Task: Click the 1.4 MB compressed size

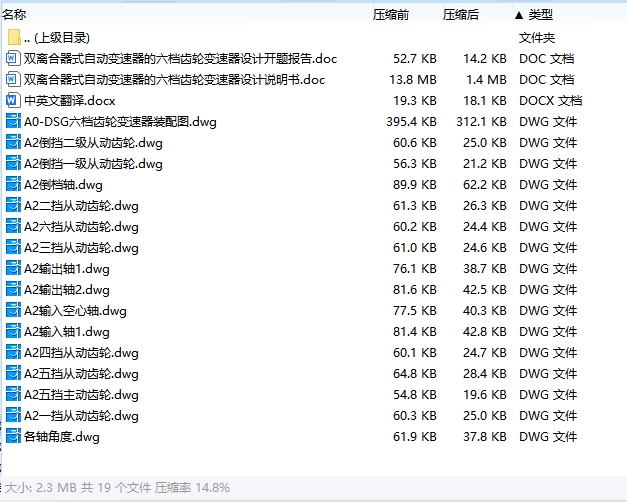Action: tap(486, 80)
